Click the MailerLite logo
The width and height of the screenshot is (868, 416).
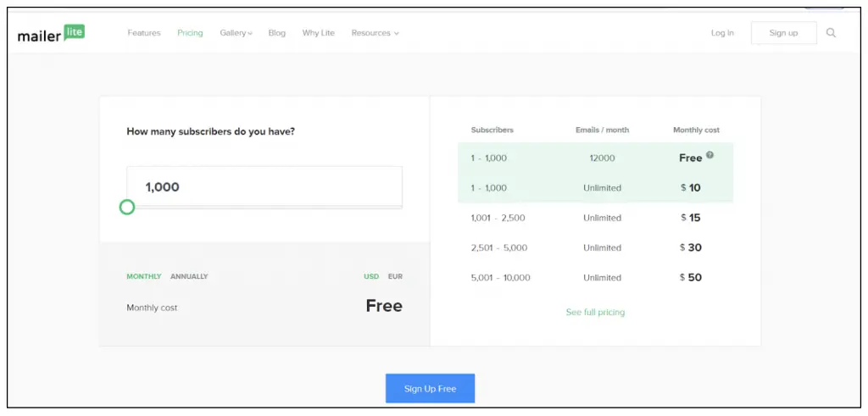[x=51, y=34]
